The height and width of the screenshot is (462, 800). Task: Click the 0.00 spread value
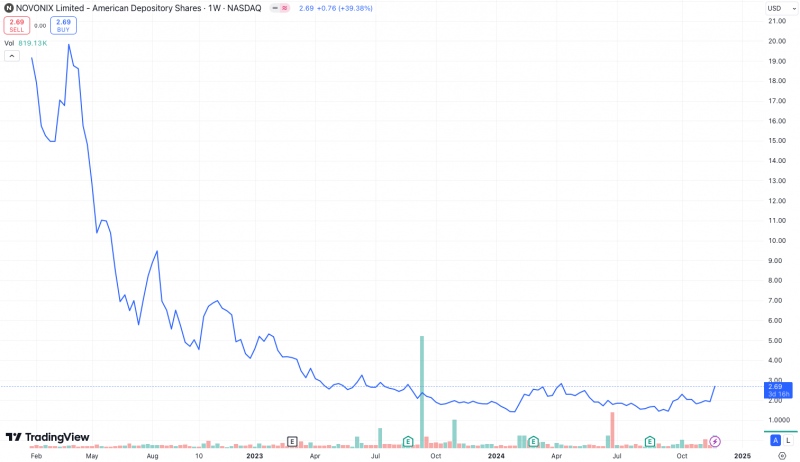(x=40, y=25)
